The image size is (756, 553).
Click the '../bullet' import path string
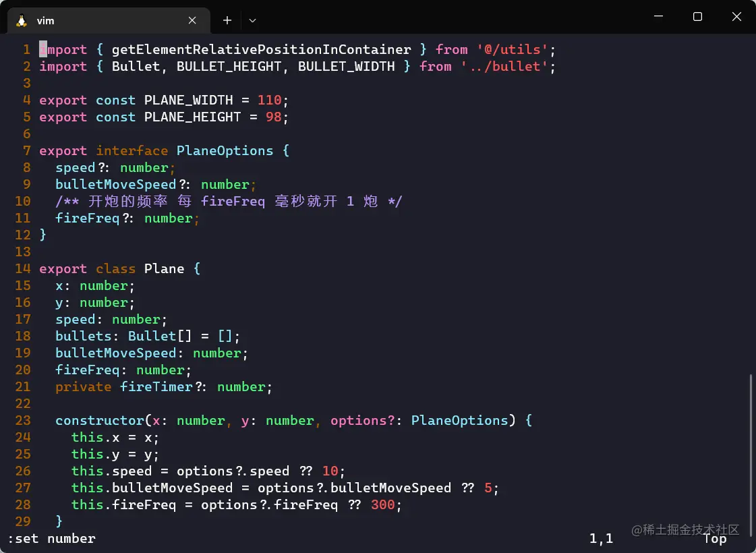504,67
